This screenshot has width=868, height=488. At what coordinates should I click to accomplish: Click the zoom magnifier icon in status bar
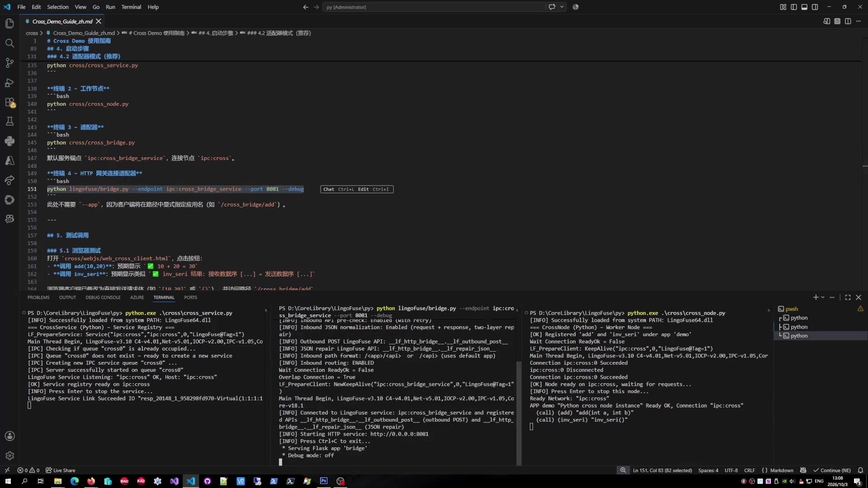623,470
